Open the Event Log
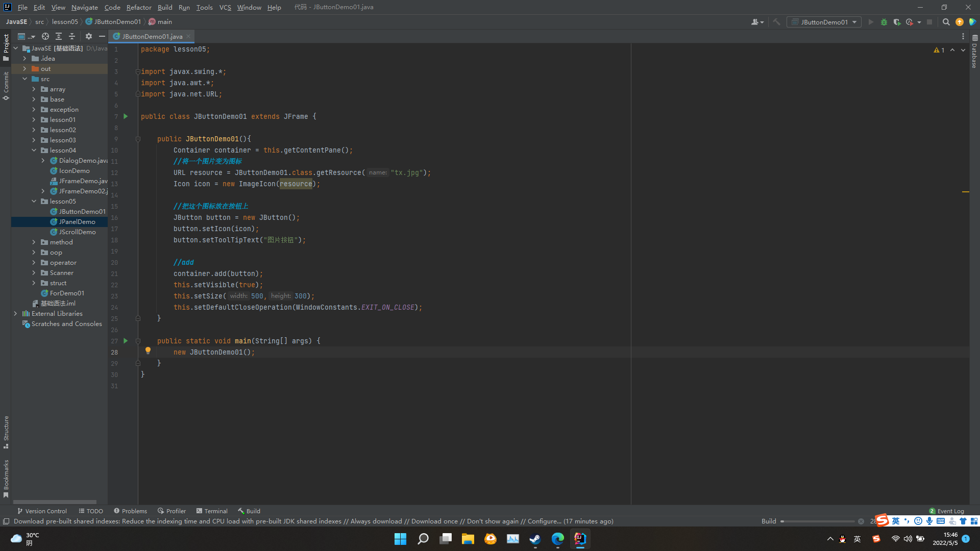Viewport: 980px width, 551px height. [x=947, y=511]
